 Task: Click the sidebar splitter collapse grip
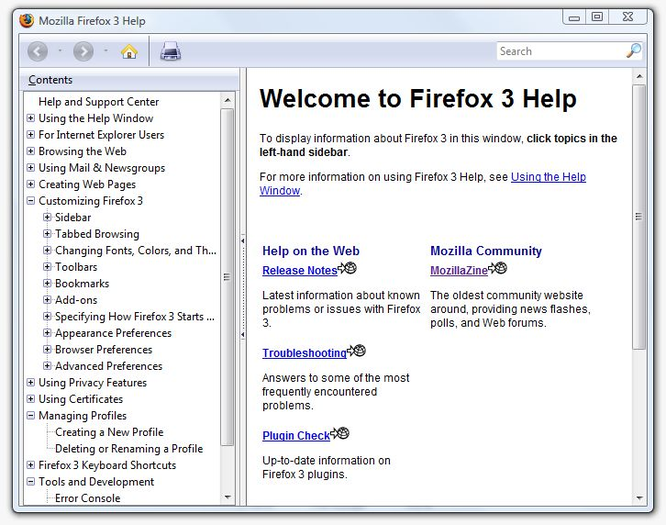pos(243,288)
